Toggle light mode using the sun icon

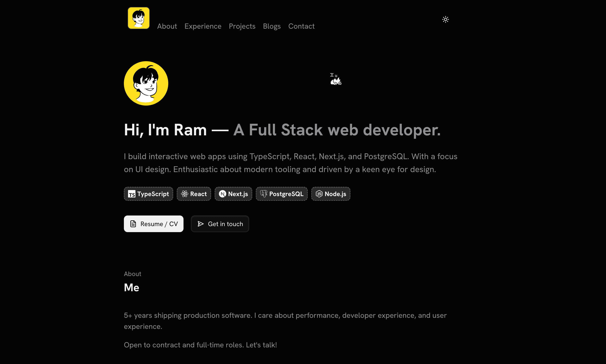pyautogui.click(x=445, y=19)
